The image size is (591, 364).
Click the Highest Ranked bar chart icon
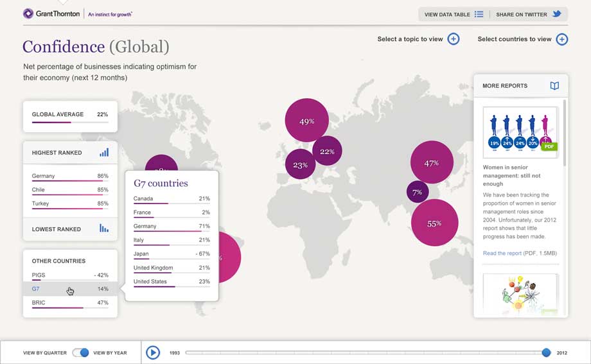click(x=104, y=153)
